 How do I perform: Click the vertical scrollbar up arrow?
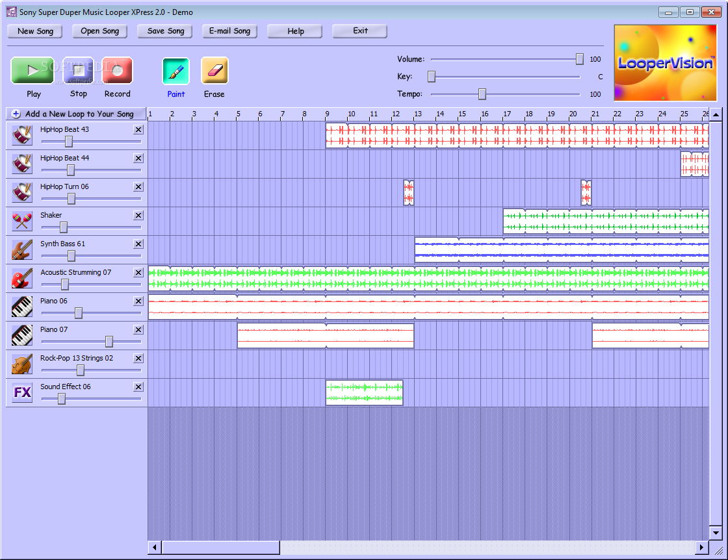click(716, 114)
